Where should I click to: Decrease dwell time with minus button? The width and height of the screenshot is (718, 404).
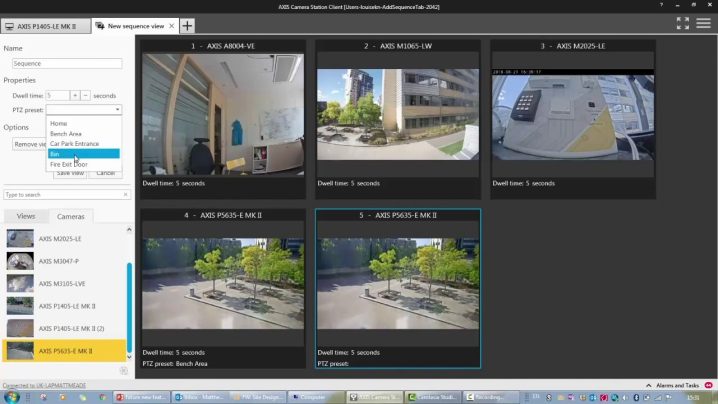click(x=85, y=95)
